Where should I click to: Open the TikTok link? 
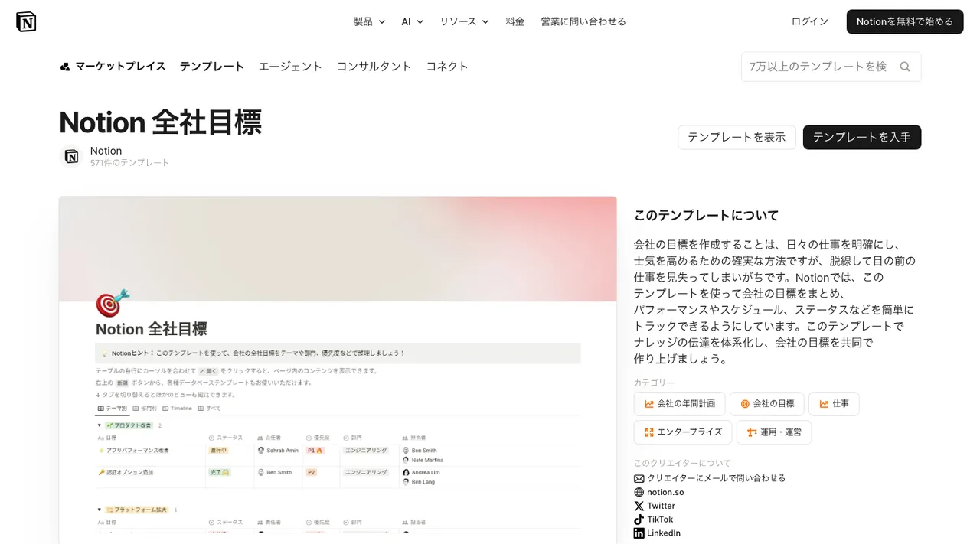click(660, 520)
